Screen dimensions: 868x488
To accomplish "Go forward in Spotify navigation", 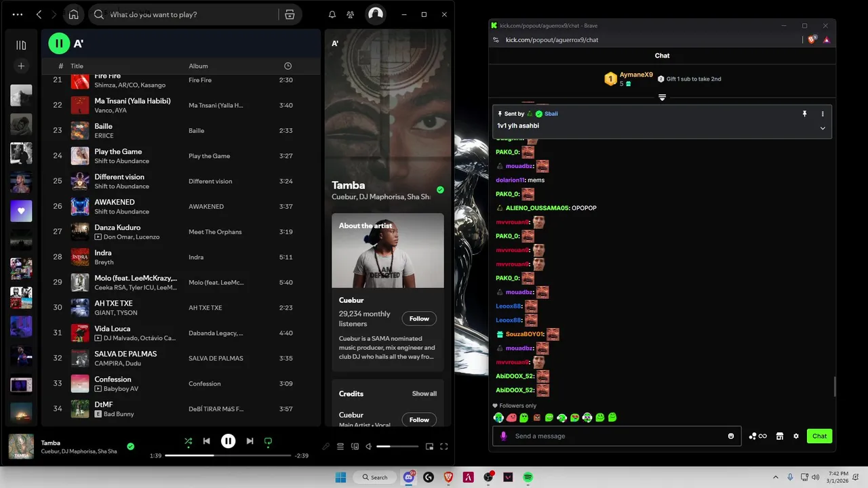I will coord(54,14).
